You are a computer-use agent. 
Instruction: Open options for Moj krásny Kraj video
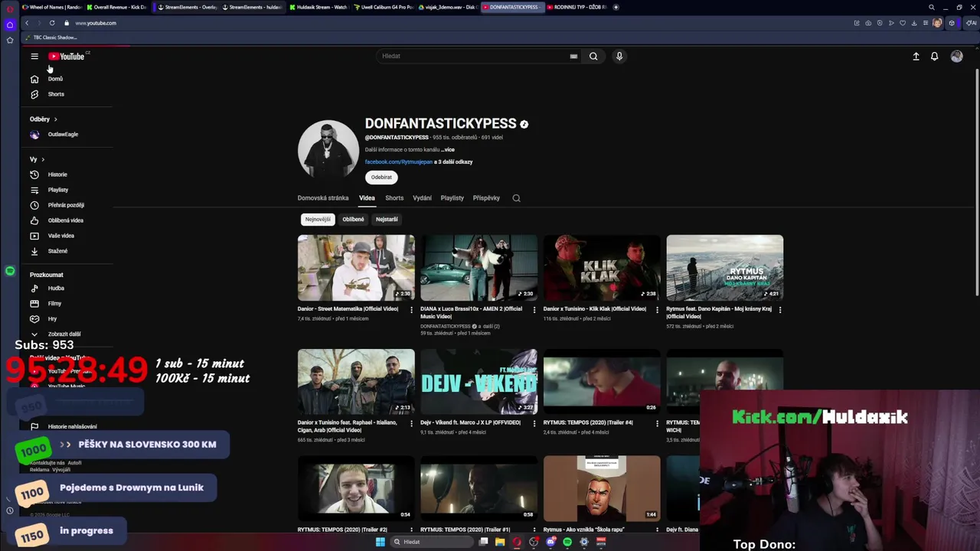click(779, 310)
